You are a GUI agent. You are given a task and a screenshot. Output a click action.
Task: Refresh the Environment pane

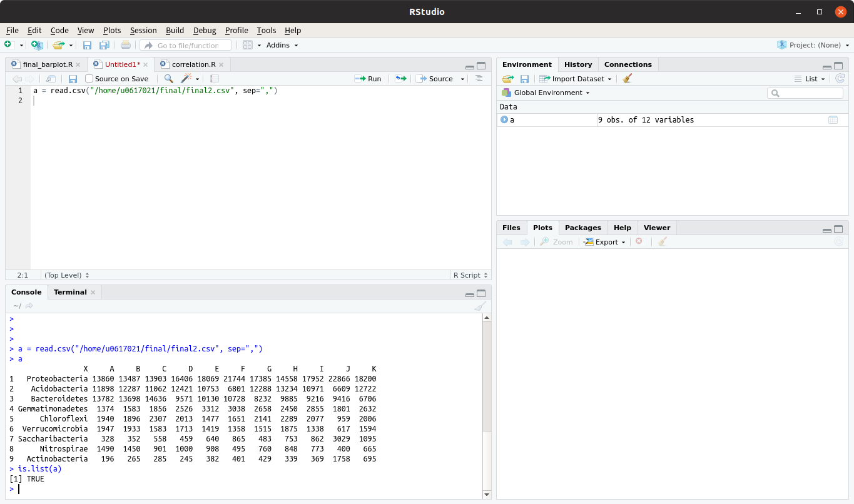[840, 79]
